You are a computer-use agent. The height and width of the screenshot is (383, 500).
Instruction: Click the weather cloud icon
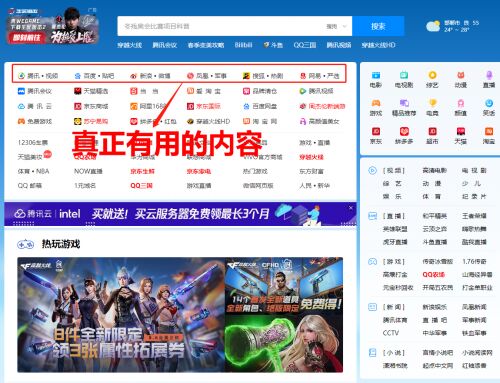click(433, 26)
